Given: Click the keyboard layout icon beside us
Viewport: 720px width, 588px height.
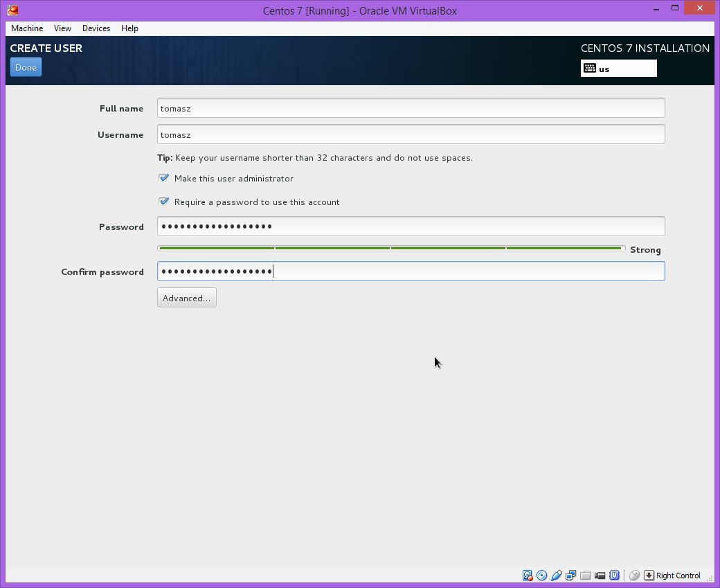Looking at the screenshot, I should point(590,69).
